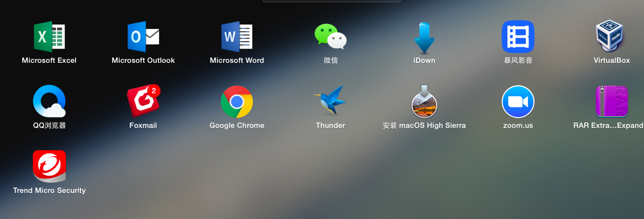Launch the WeChat (微信) app
Viewport: 644px width, 219px height.
(331, 37)
